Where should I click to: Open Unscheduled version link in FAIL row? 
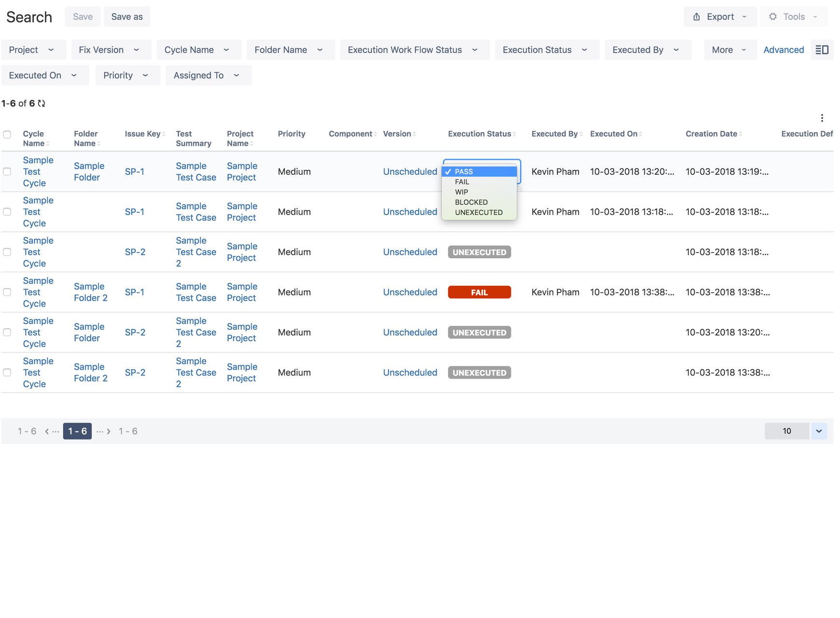pos(410,292)
